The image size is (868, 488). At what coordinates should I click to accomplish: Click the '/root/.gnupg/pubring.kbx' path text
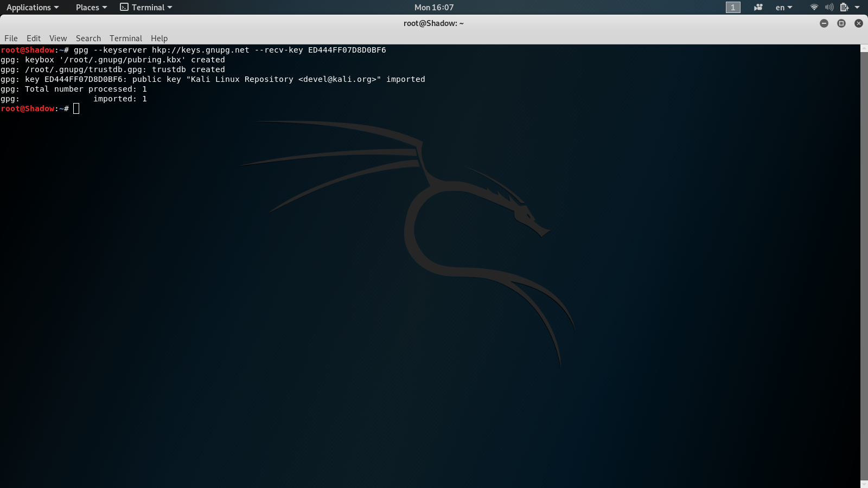click(x=123, y=60)
